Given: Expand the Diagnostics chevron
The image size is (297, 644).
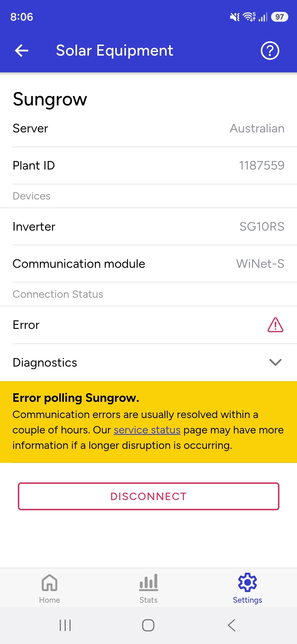Looking at the screenshot, I should tap(275, 362).
